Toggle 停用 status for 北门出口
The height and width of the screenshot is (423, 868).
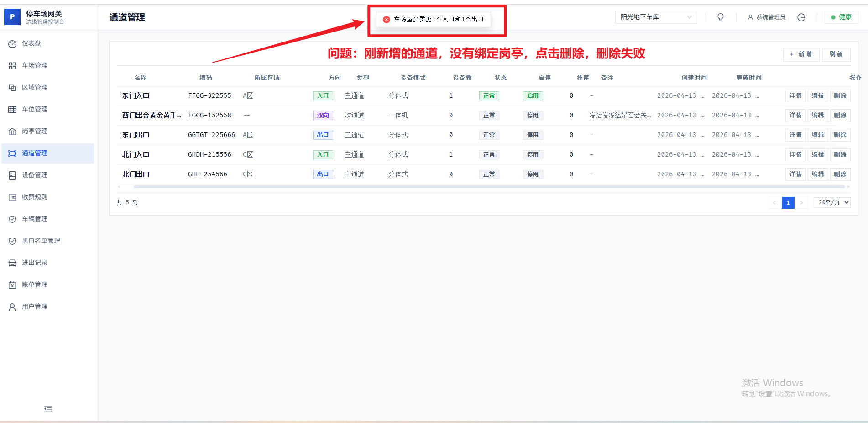533,174
